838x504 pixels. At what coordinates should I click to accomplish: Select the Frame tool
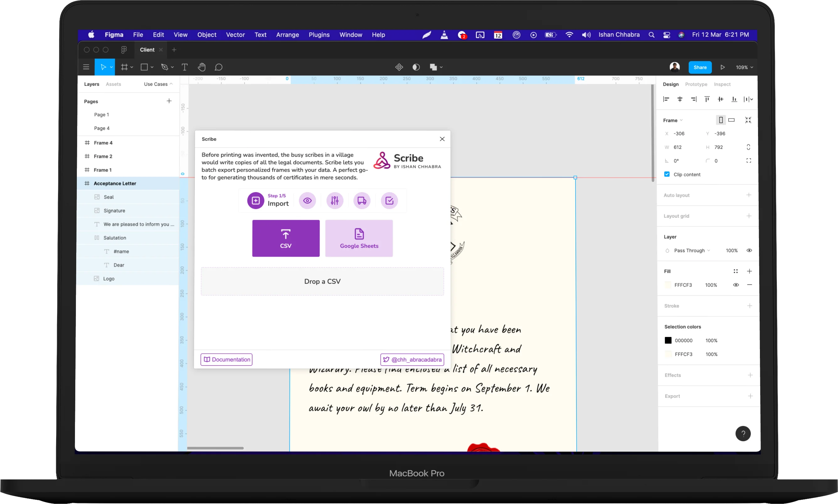coord(125,67)
